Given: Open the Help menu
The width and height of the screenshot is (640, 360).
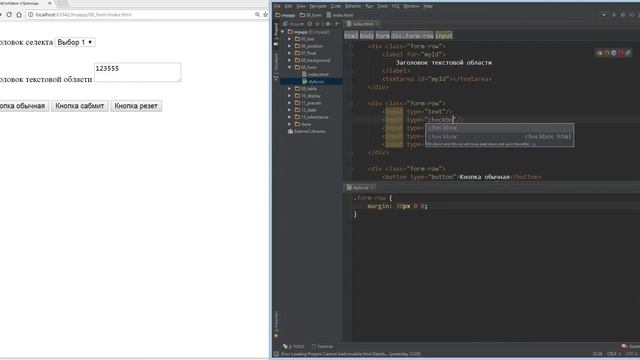Looking at the screenshot, I should (x=428, y=6).
